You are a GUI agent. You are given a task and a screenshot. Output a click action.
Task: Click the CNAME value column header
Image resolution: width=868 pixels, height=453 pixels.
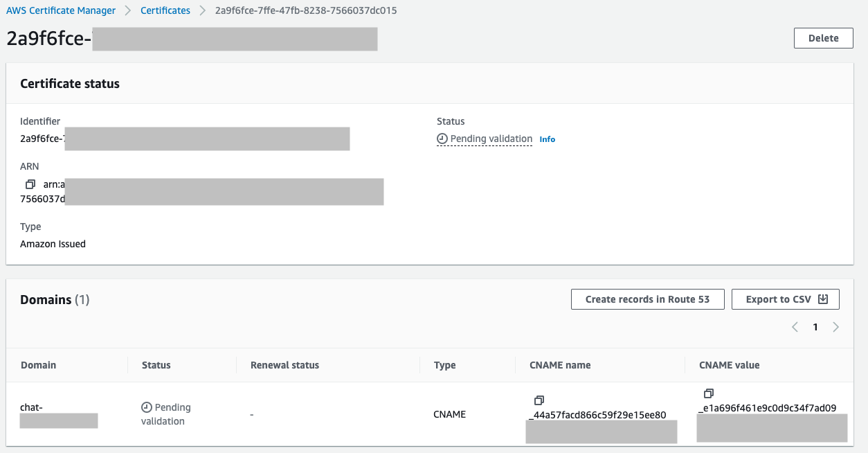[x=729, y=365]
